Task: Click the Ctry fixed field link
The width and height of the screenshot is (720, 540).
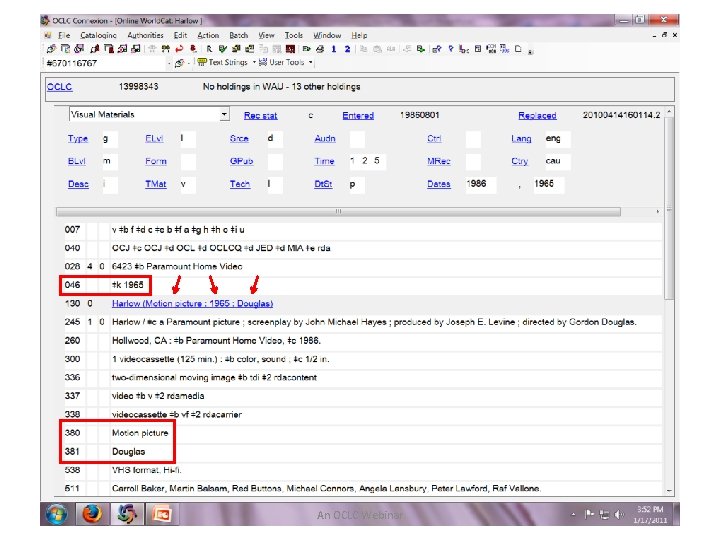Action: click(519, 161)
